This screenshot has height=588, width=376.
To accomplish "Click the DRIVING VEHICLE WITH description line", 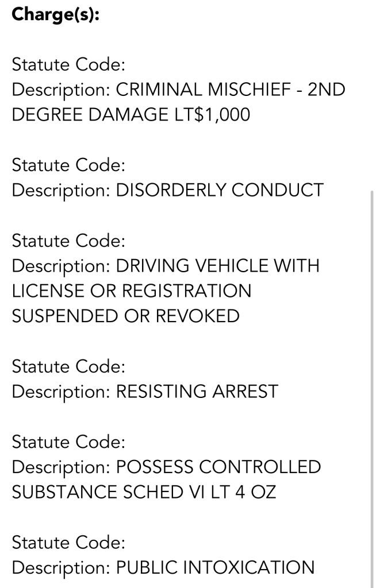I will 166,266.
